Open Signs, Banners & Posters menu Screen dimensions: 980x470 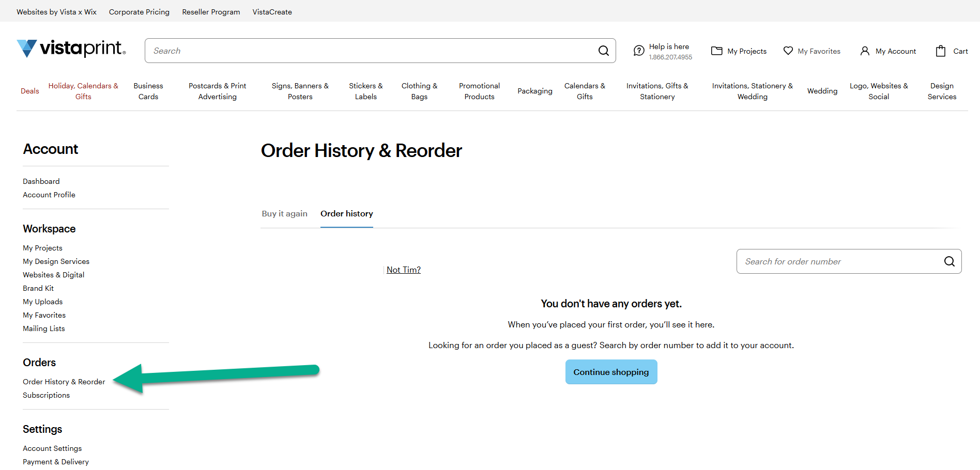click(300, 91)
